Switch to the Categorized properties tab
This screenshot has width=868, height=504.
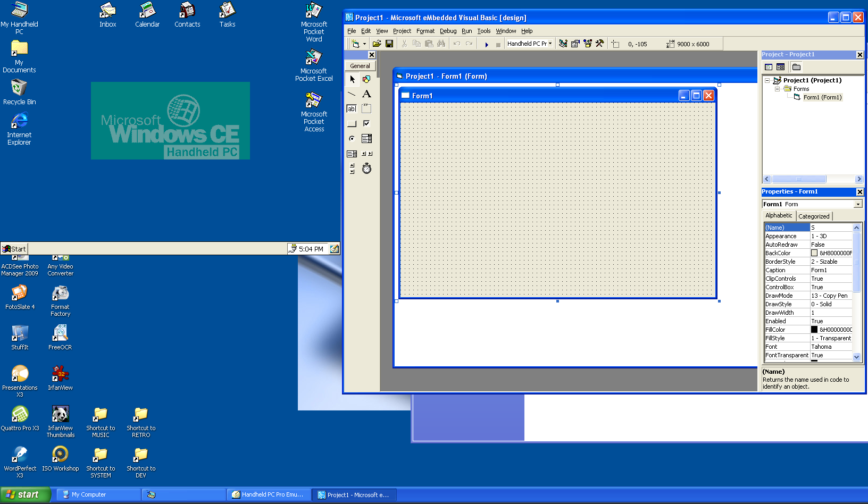tap(814, 216)
